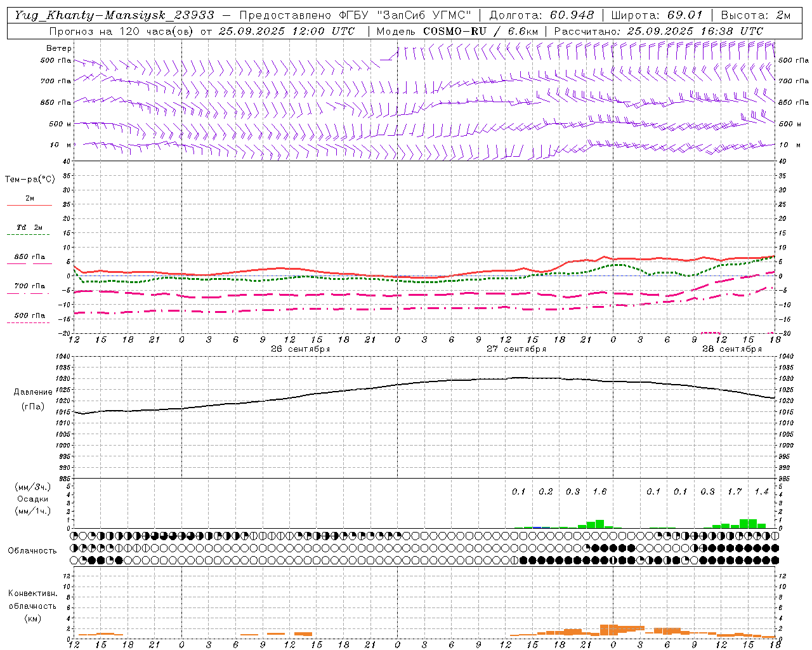Image resolution: width=812 pixels, height=650 pixels.
Task: Click the "(мм/1ч.)" precipitation unit label
Action: pos(33,511)
